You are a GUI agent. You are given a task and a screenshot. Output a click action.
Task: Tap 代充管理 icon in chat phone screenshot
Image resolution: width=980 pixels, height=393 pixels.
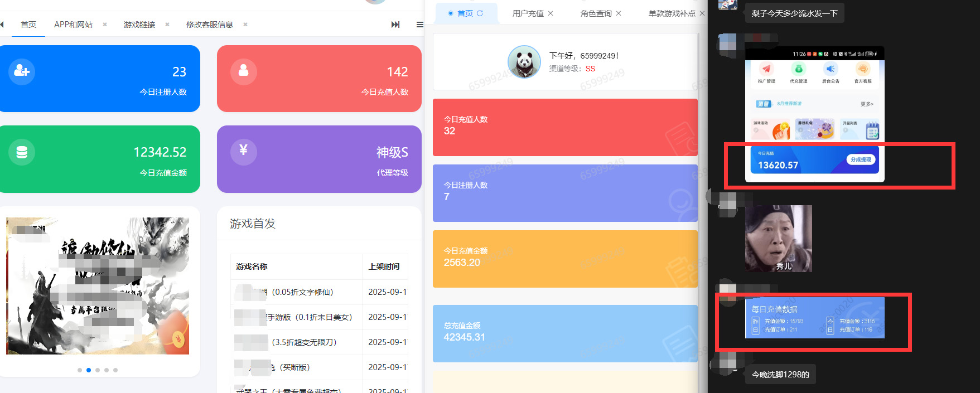click(x=799, y=69)
